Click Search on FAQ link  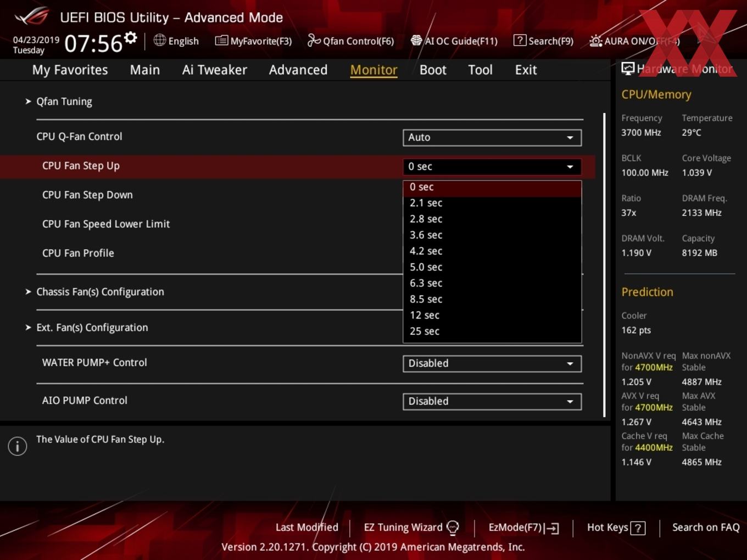coord(706,527)
